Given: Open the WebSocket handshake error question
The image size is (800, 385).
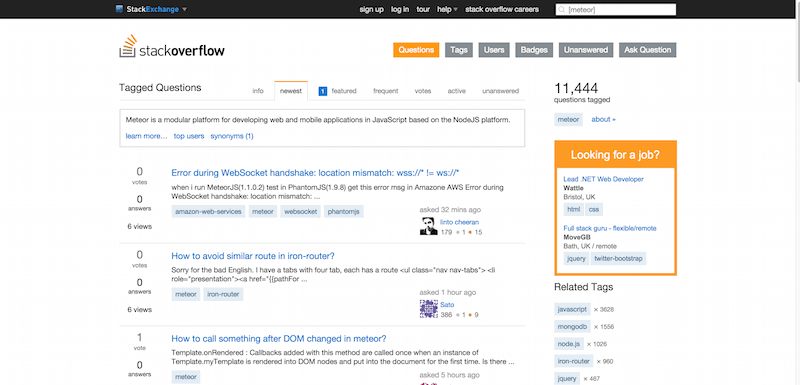Looking at the screenshot, I should click(x=316, y=173).
